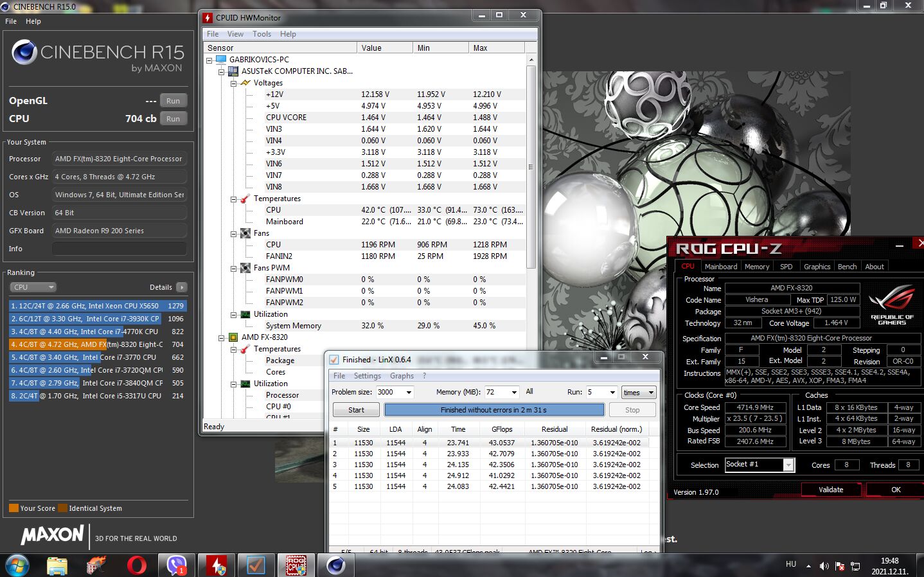Click the Fans PWM category icon
The height and width of the screenshot is (577, 924).
245,268
